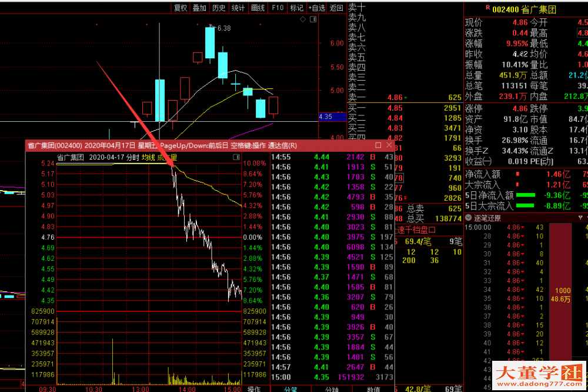This screenshot has height=392, width=588.
Task: Open the 叠加 overlay option
Action: click(x=199, y=8)
